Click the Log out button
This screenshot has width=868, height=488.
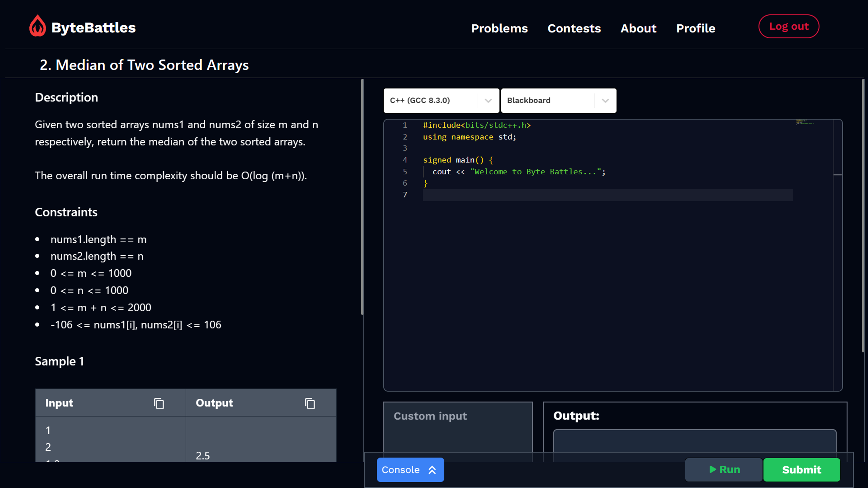point(789,26)
